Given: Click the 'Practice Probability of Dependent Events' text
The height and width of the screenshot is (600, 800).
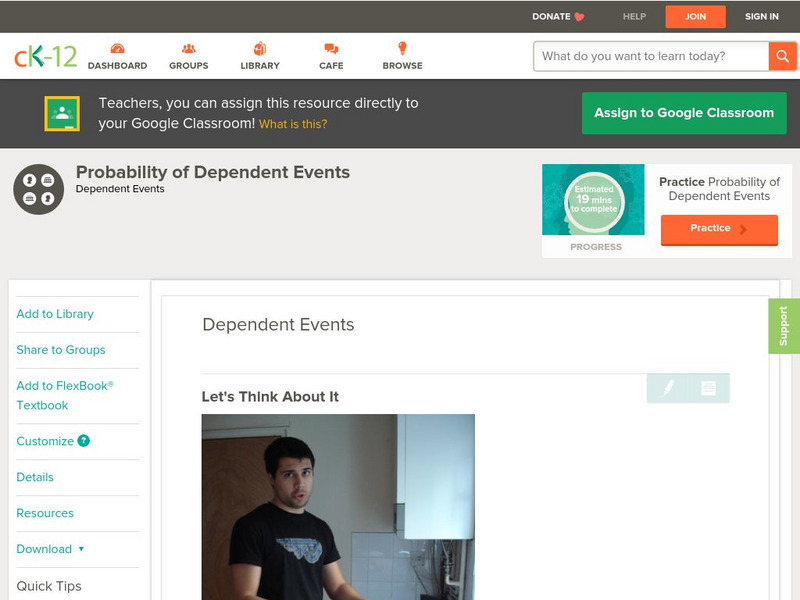Looking at the screenshot, I should pyautogui.click(x=719, y=189).
